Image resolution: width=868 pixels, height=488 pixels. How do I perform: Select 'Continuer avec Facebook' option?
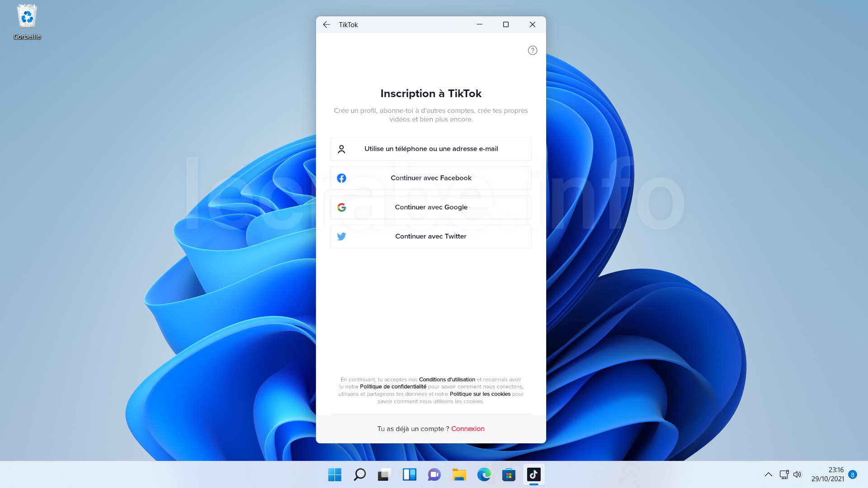point(431,178)
